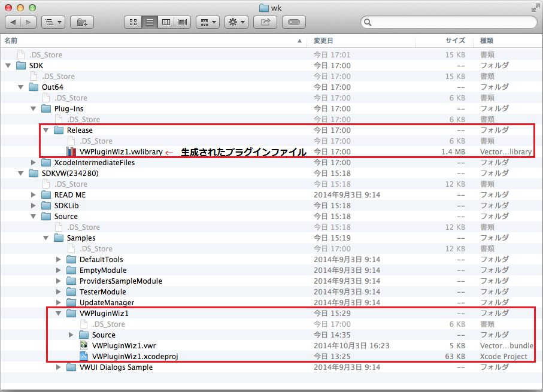Image resolution: width=543 pixels, height=392 pixels.
Task: Create a new folder with toolbar button
Action: [82, 23]
